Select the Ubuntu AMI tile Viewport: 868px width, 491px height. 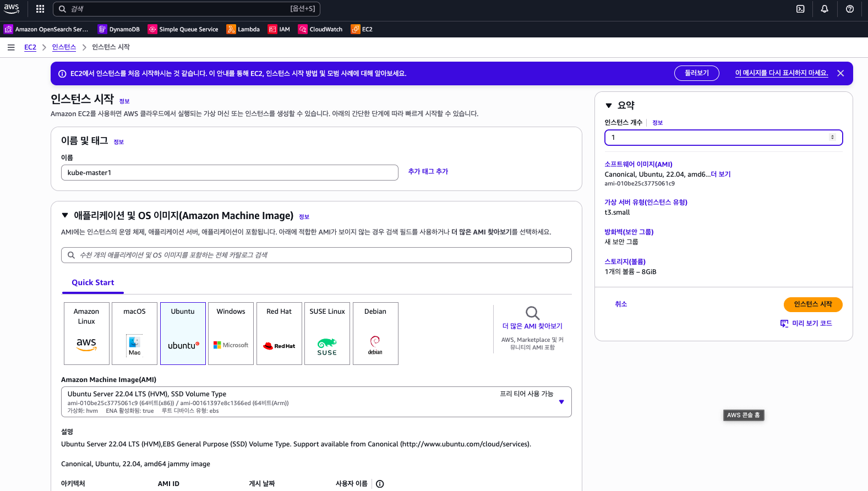click(183, 334)
